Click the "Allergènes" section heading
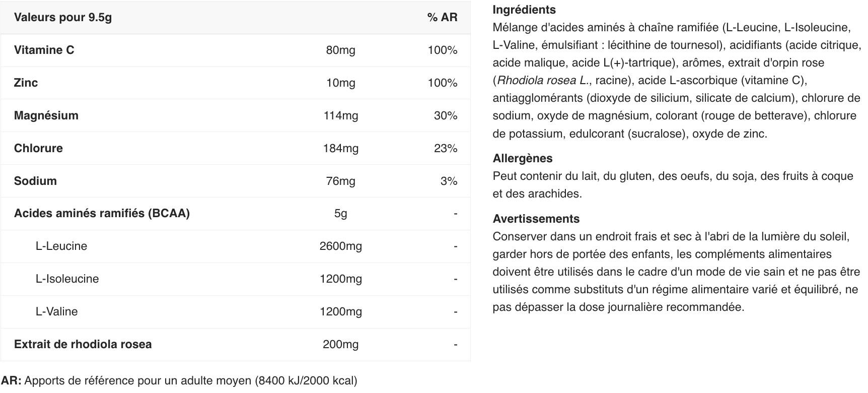The height and width of the screenshot is (393, 868). (x=523, y=158)
